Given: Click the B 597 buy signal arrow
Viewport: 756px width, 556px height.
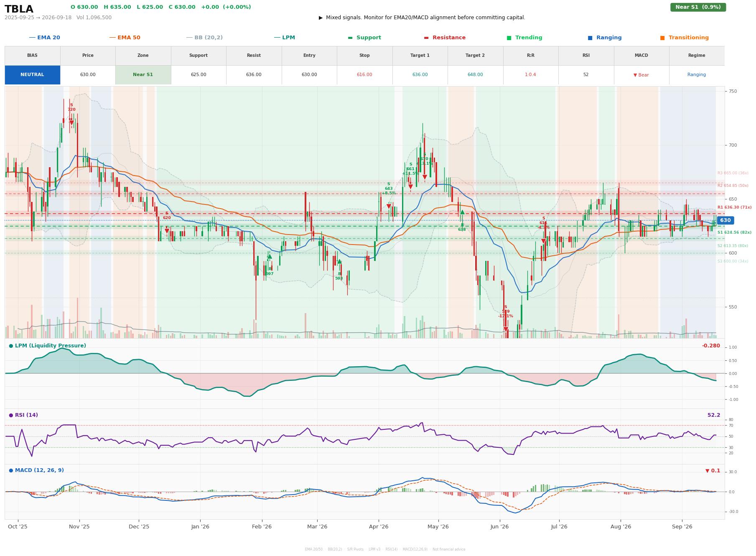Looking at the screenshot, I should 270,256.
